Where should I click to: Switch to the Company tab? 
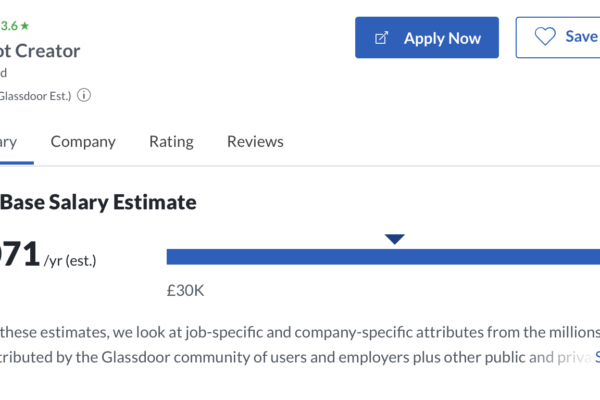pyautogui.click(x=83, y=142)
